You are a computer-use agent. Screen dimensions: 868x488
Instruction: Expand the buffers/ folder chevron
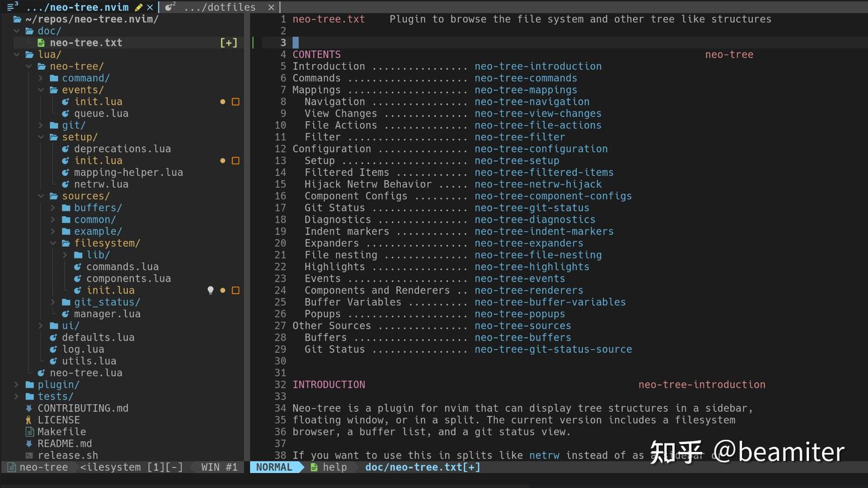click(x=53, y=208)
